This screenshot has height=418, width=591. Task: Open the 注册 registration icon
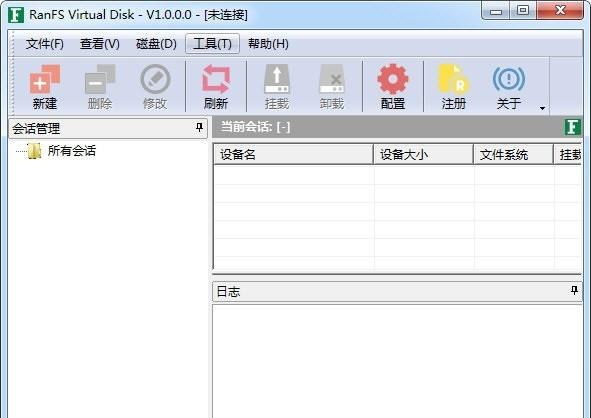pos(453,79)
